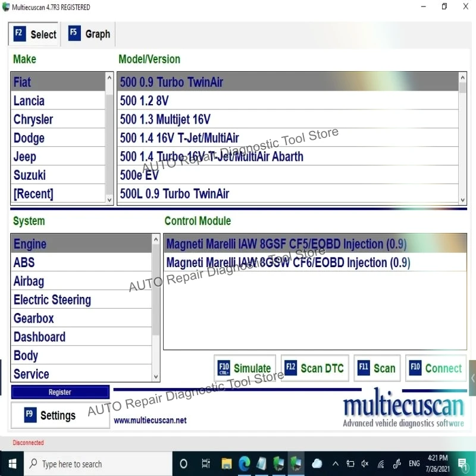Select the ABS system
This screenshot has width=476, height=476.
tap(82, 262)
